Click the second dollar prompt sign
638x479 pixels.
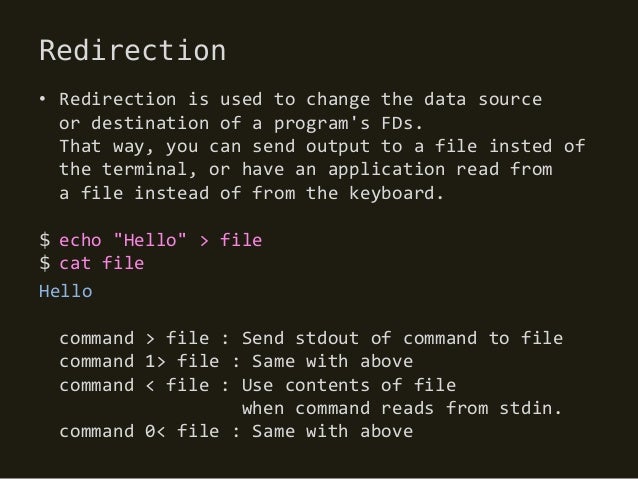tap(45, 263)
